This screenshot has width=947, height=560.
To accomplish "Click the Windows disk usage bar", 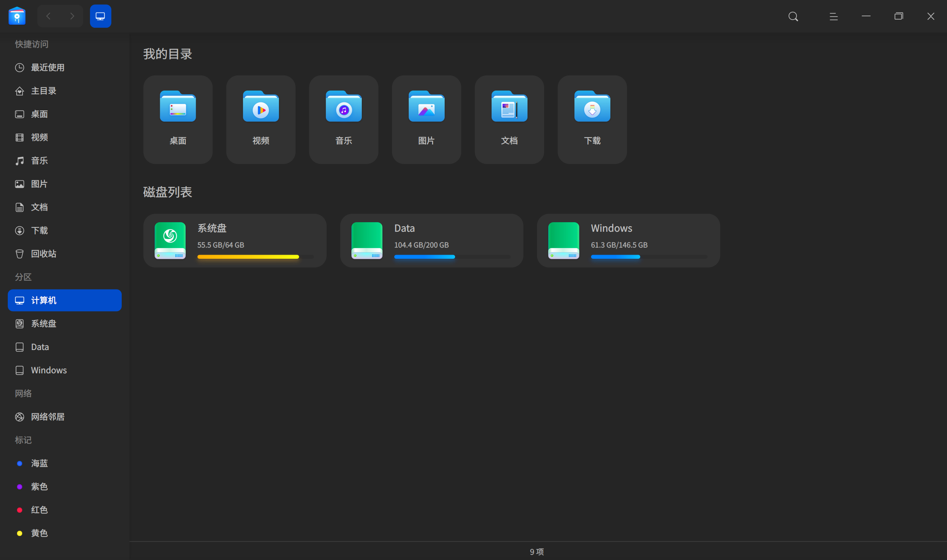I will (x=649, y=257).
